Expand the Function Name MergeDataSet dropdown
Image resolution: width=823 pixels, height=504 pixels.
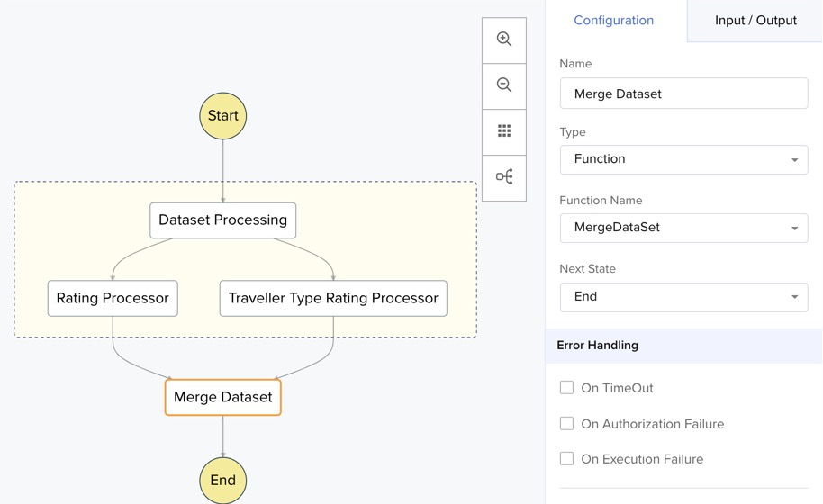pyautogui.click(x=683, y=228)
